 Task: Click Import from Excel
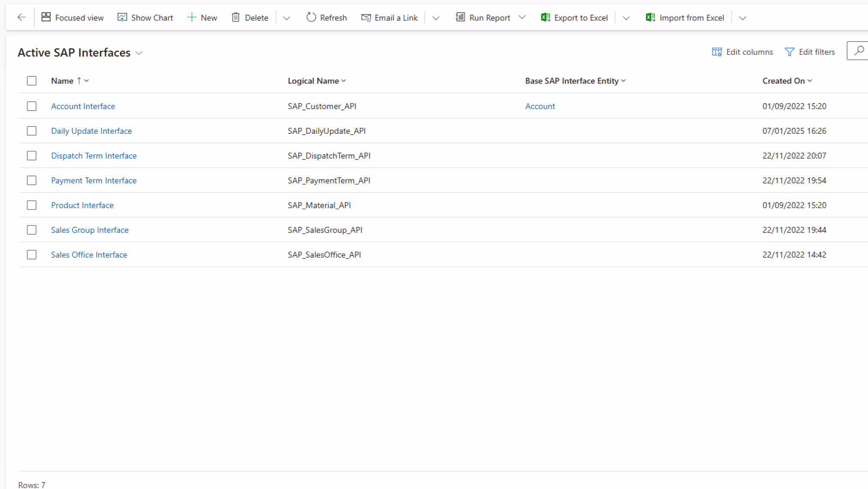tap(685, 18)
